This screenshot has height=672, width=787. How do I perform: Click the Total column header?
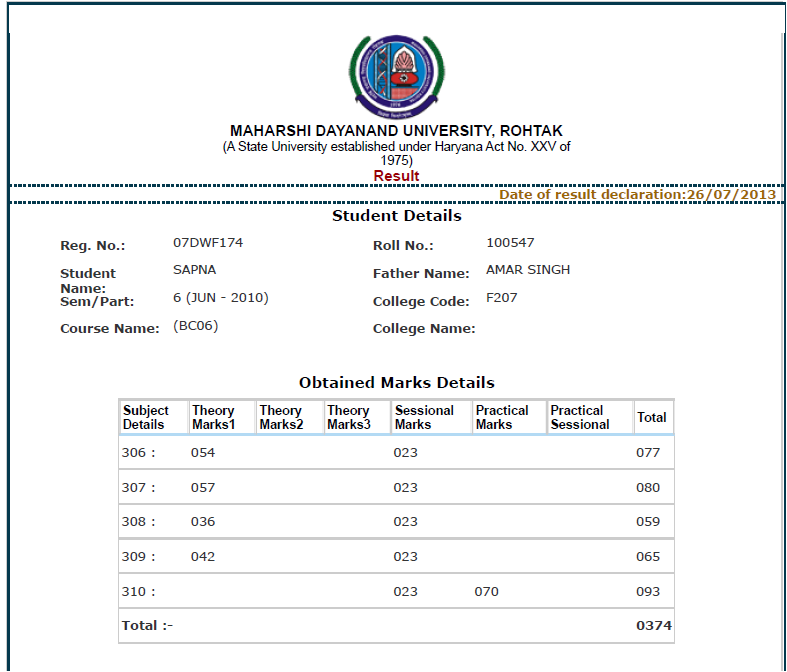(x=652, y=417)
